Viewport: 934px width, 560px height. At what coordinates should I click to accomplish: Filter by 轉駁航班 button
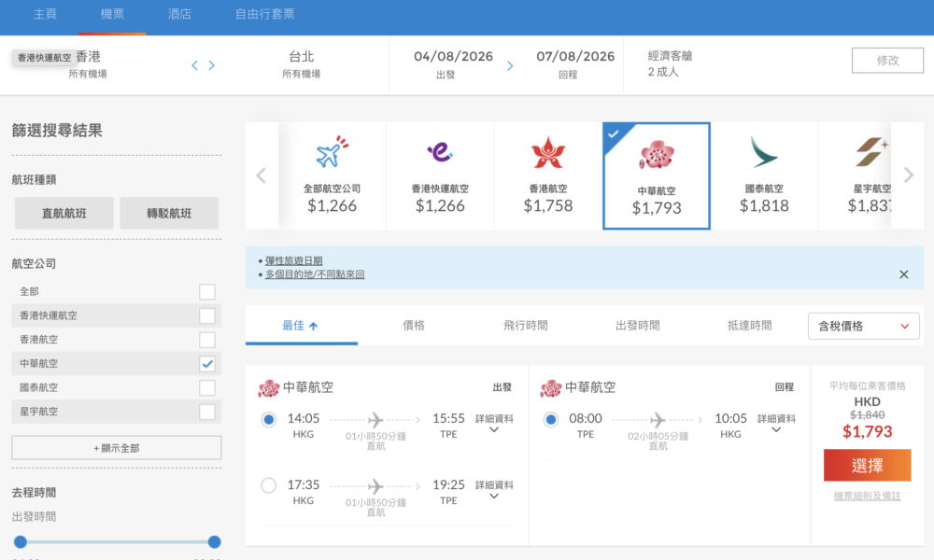tap(169, 213)
